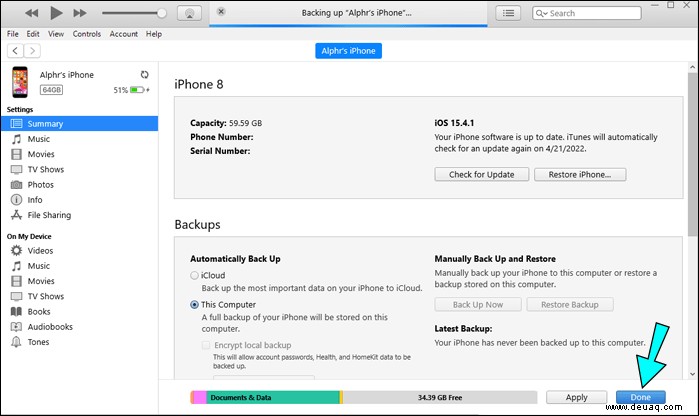The image size is (699, 416).
Task: Open the Account menu
Action: [x=123, y=34]
